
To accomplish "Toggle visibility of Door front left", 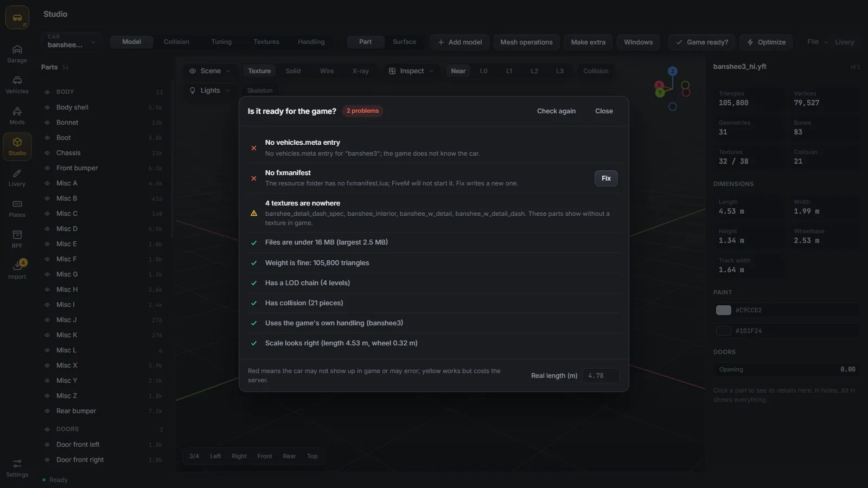I will pyautogui.click(x=47, y=445).
